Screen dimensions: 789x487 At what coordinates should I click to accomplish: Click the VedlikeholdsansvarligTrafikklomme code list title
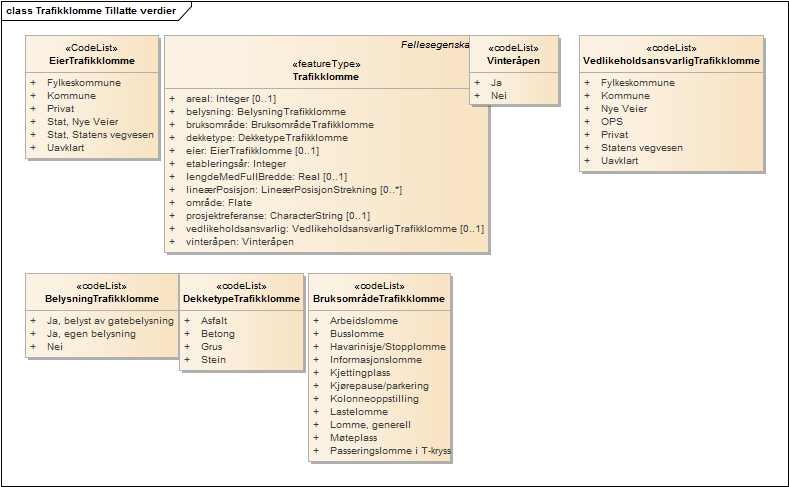click(x=671, y=61)
